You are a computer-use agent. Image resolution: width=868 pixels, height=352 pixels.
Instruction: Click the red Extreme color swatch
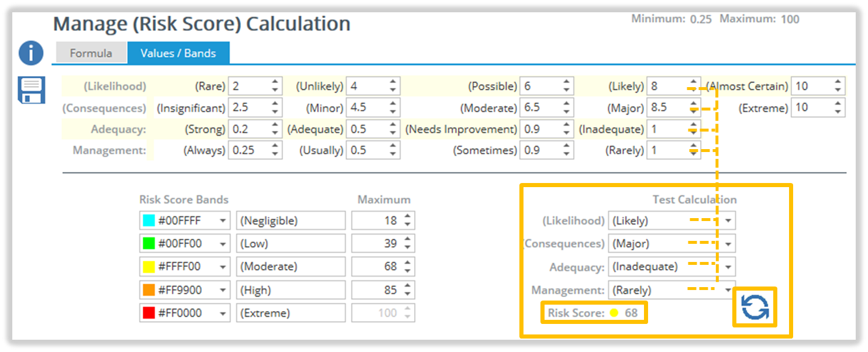pos(149,313)
